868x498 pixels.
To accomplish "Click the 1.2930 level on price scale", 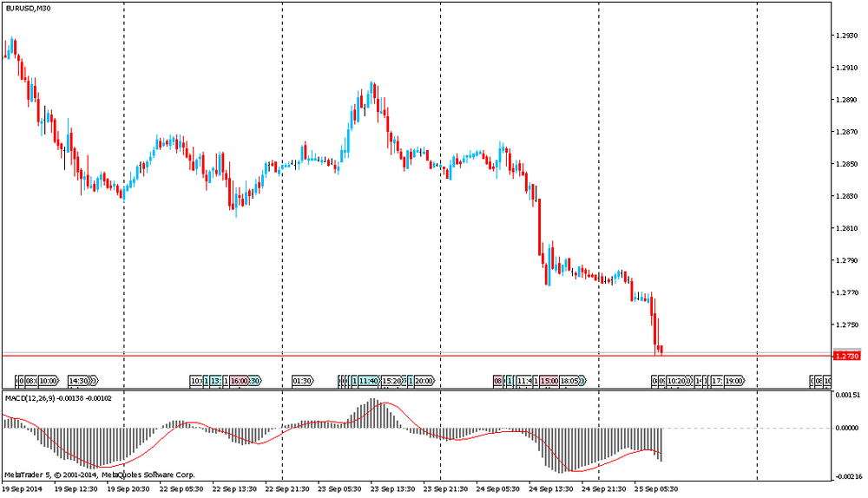I will (846, 36).
